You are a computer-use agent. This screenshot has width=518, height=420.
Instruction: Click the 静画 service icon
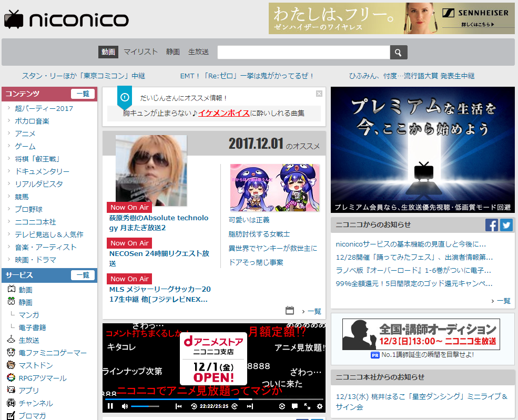coord(12,301)
